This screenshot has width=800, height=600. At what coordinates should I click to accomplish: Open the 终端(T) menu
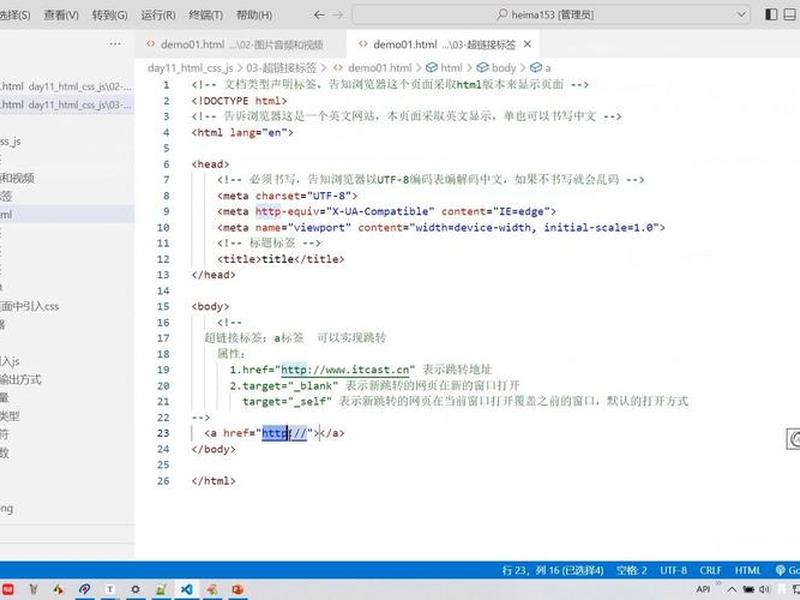(206, 15)
